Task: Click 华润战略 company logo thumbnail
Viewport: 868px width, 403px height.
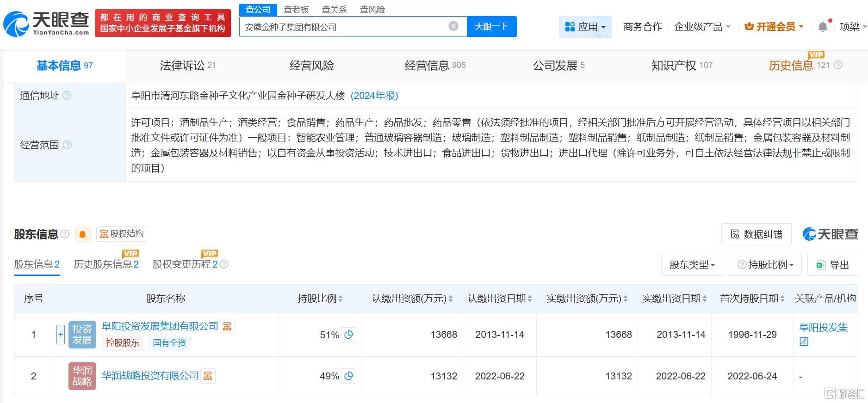Action: tap(82, 376)
